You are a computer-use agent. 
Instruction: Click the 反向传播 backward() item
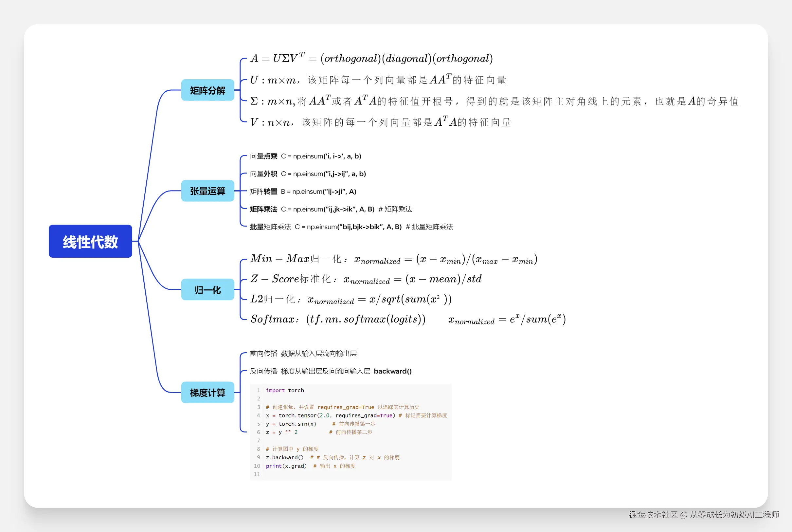click(x=330, y=371)
